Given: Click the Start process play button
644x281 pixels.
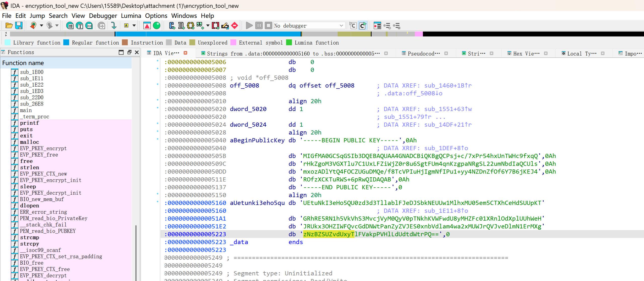Looking at the screenshot, I should coord(249,25).
